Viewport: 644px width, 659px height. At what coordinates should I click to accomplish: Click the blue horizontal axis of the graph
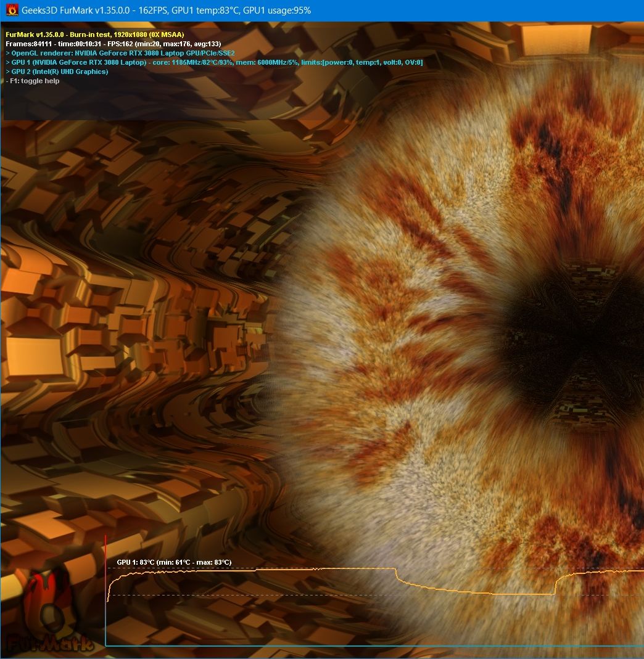[370, 645]
